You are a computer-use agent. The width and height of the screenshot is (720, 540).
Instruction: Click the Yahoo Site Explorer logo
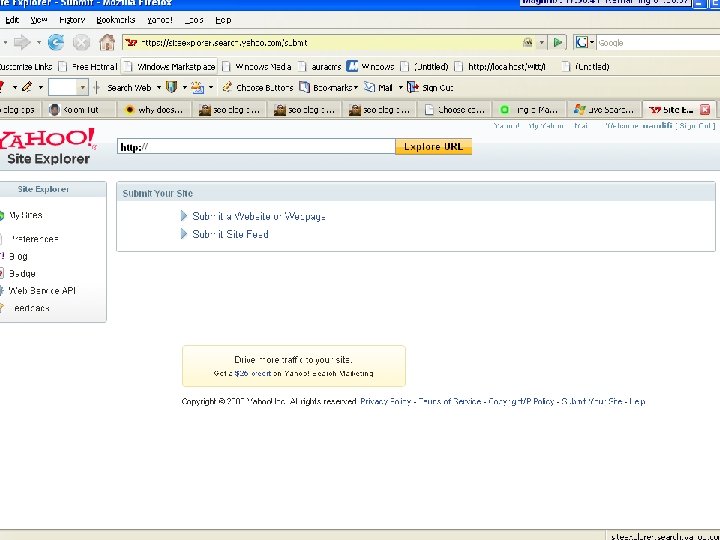(x=47, y=146)
